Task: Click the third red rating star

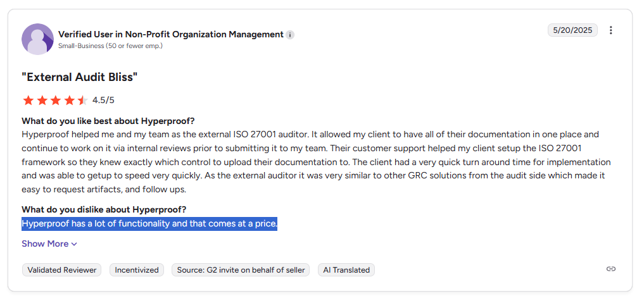Action: pos(56,100)
